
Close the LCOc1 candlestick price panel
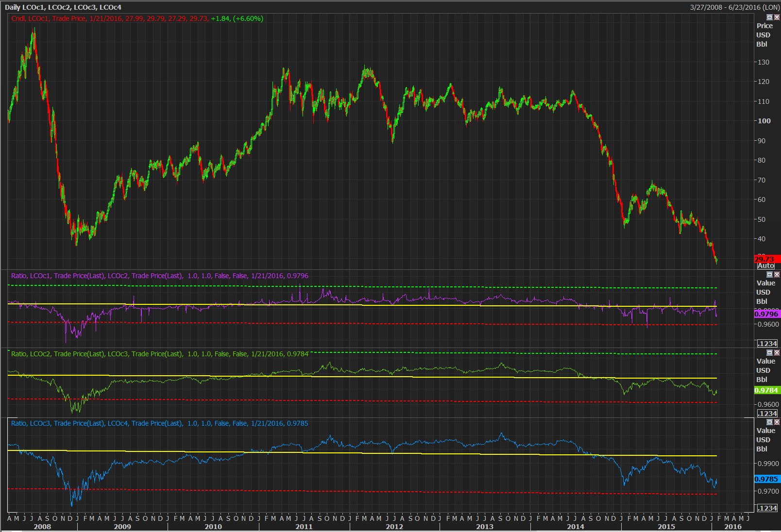[x=777, y=17]
